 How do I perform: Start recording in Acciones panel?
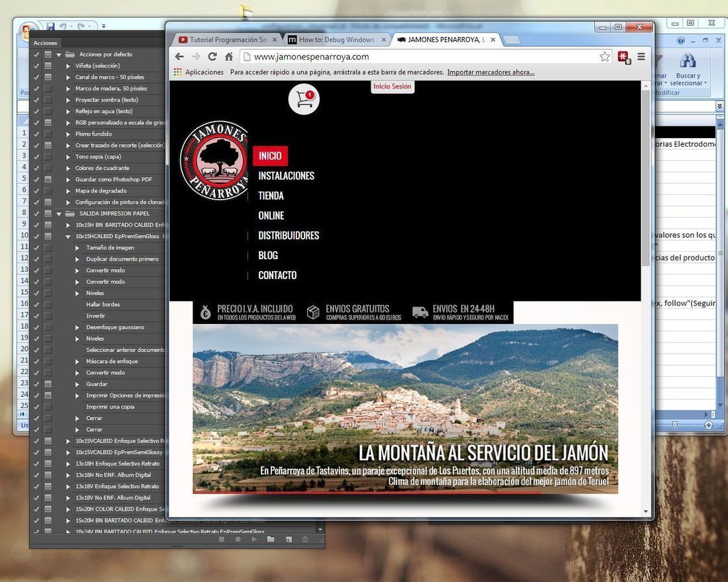[x=238, y=539]
